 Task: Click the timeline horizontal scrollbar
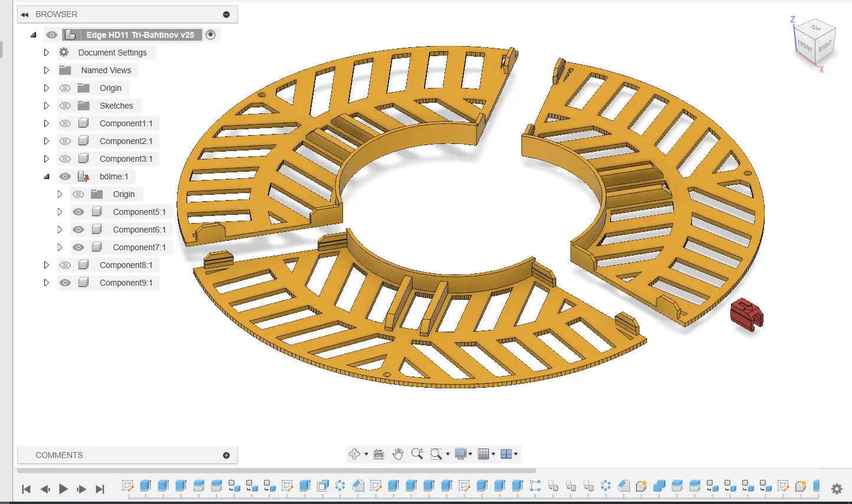coord(276,471)
